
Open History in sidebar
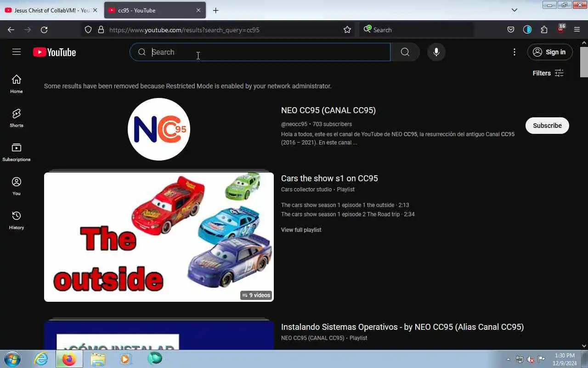pyautogui.click(x=17, y=220)
